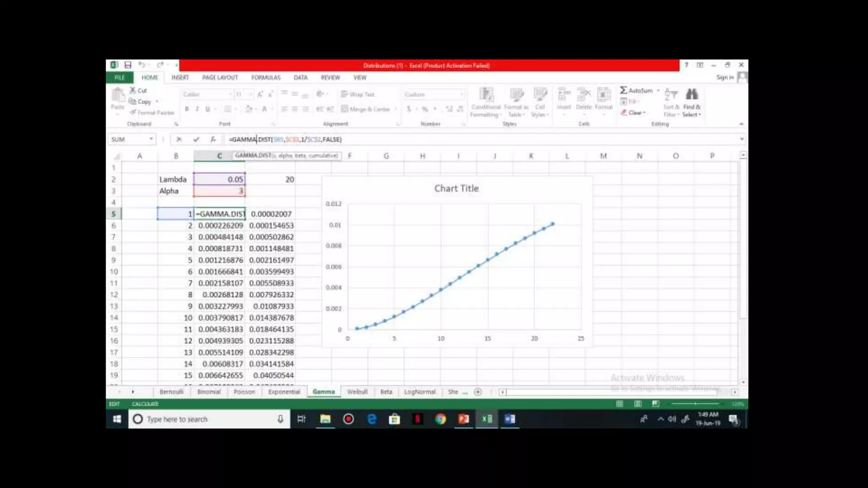Open Insert Function fx dialog
The image size is (868, 488).
pos(213,139)
